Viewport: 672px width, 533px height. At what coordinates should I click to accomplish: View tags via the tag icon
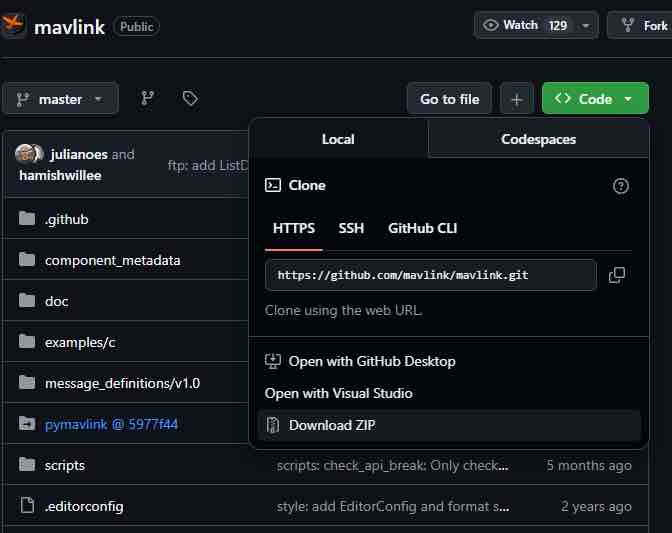(x=190, y=99)
